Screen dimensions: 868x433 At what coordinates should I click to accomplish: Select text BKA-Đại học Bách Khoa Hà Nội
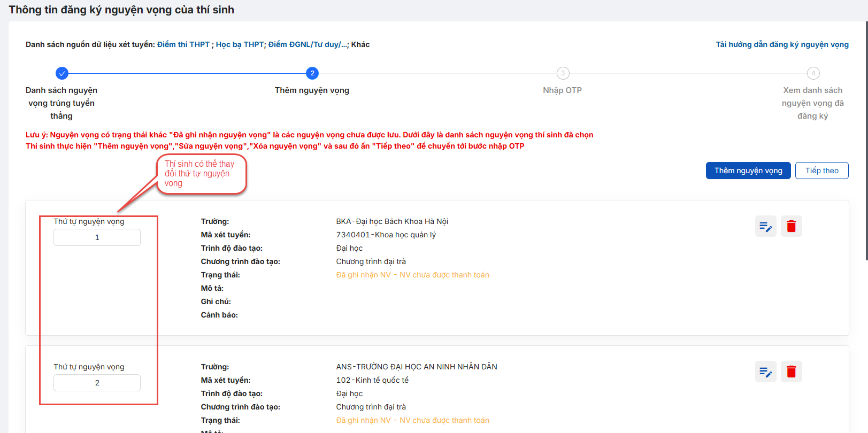[x=392, y=221]
